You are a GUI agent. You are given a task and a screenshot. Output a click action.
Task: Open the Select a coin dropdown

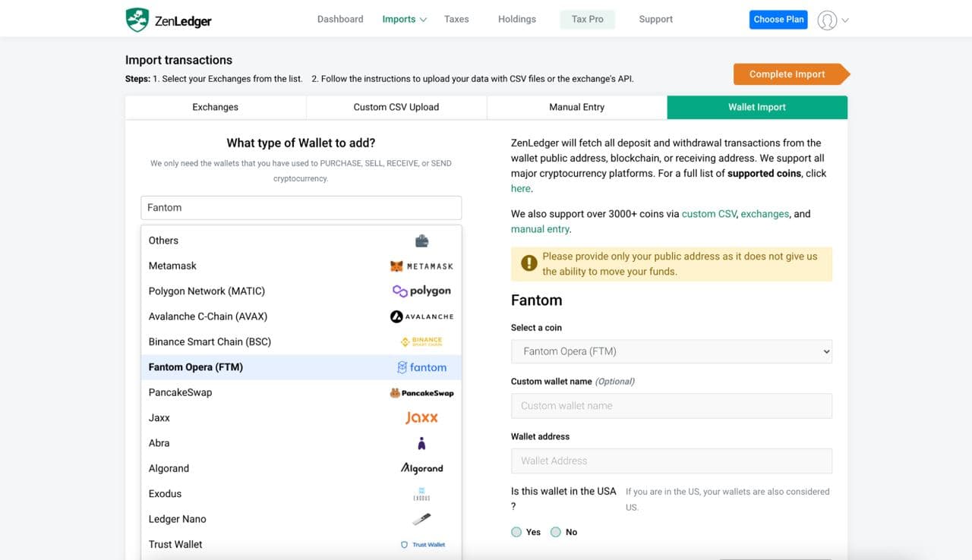671,351
